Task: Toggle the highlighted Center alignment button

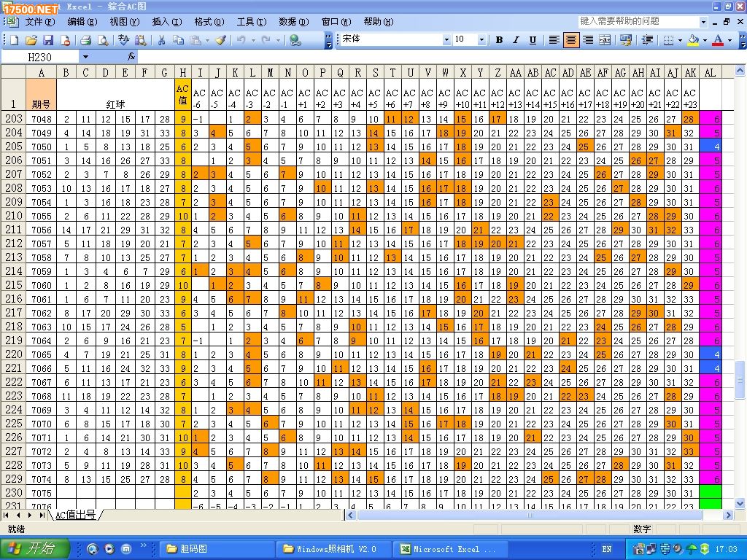Action: pos(570,40)
